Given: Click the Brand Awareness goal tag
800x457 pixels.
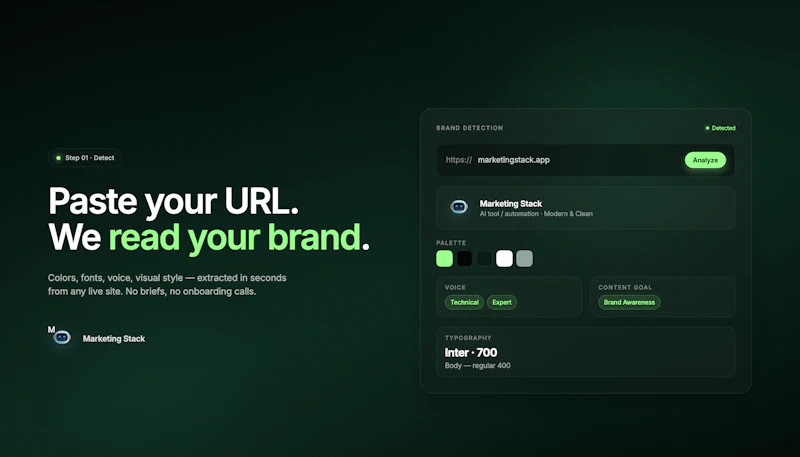Looking at the screenshot, I should coord(629,302).
